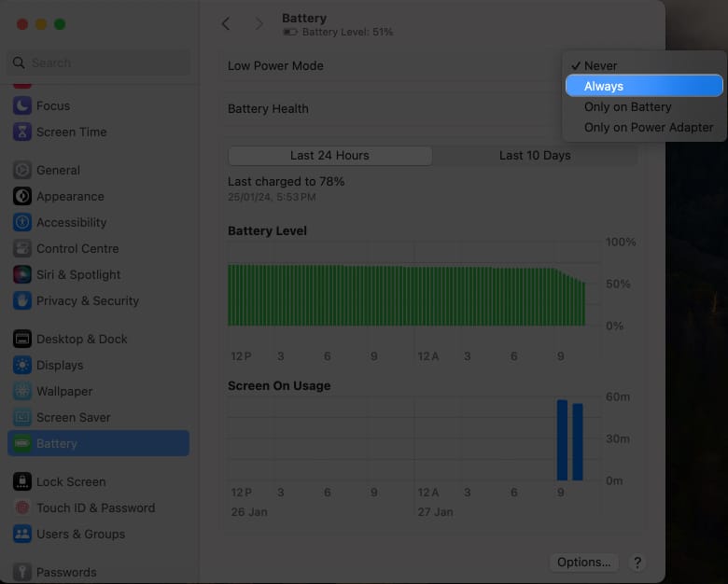
Task: Click the tallest blue Screen On Usage bar
Action: 562,440
